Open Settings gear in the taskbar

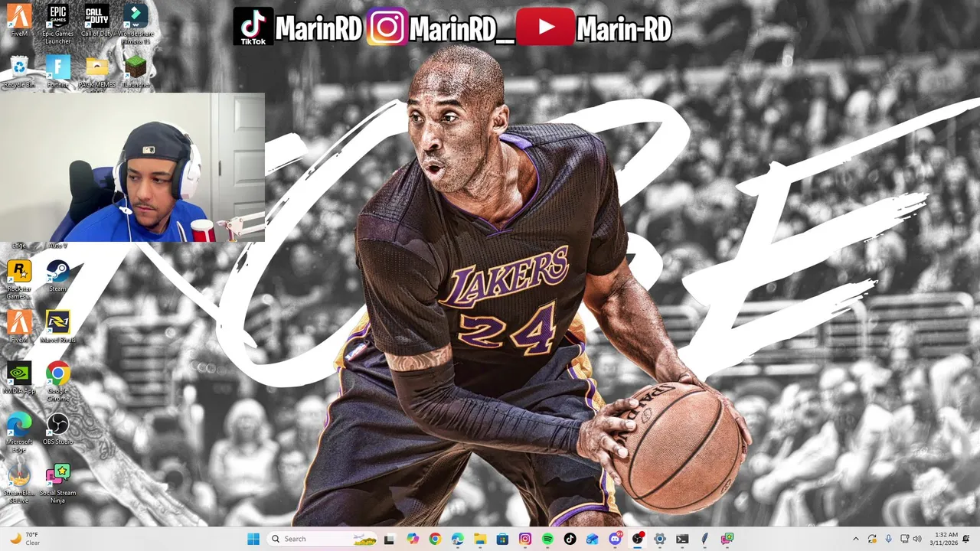point(659,539)
